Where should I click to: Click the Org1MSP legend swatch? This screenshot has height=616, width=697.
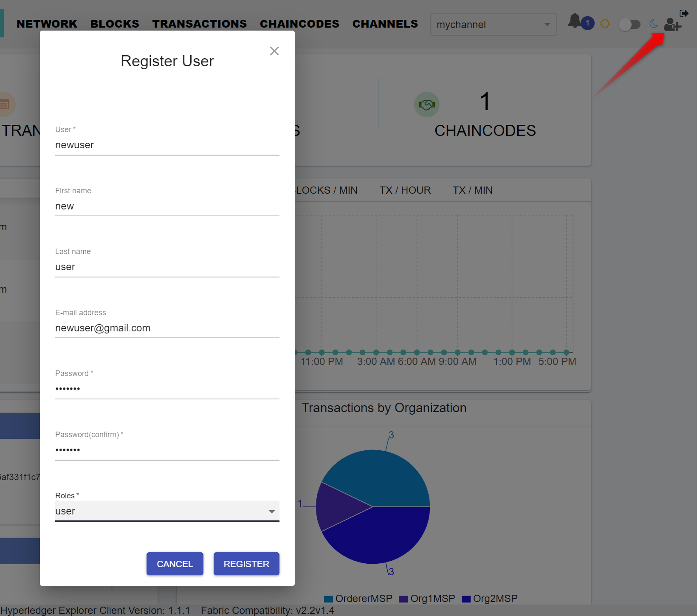[404, 599]
